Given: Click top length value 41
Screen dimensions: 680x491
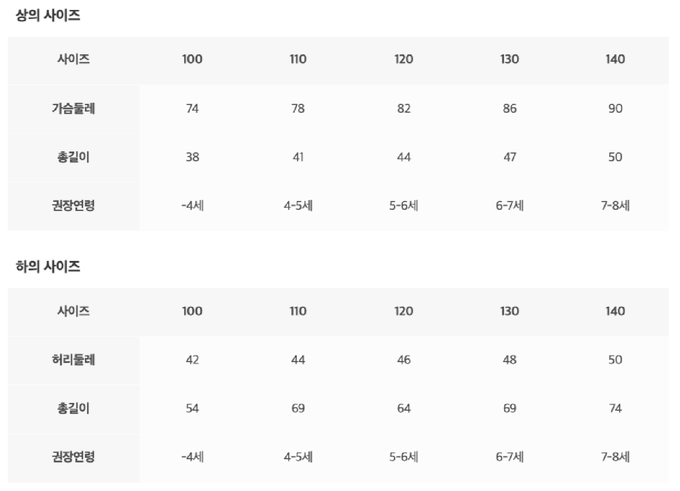Looking at the screenshot, I should point(298,157).
